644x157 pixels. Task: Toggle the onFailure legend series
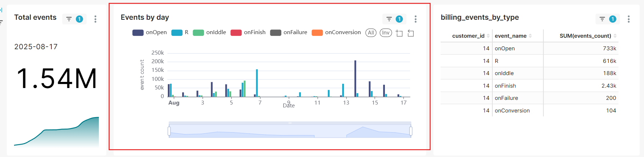tap(289, 32)
